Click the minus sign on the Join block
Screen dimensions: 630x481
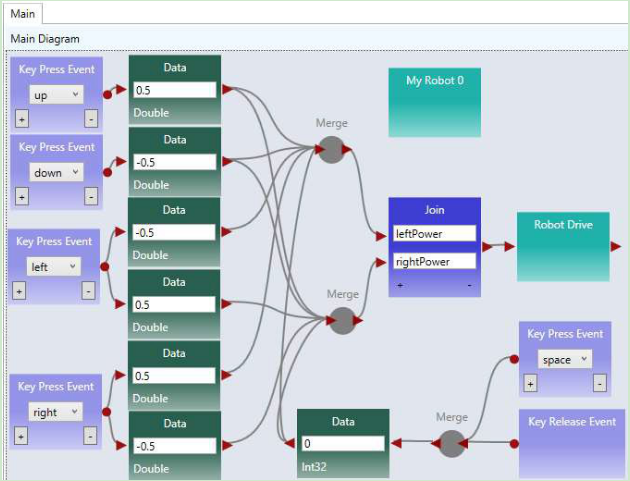[x=468, y=285]
